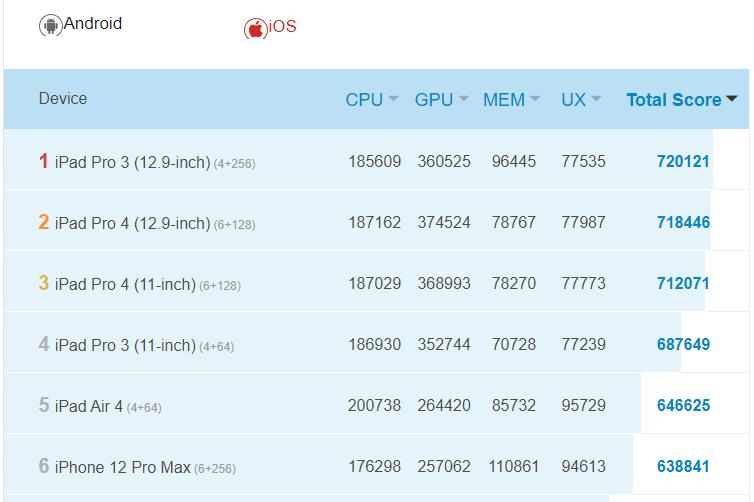The height and width of the screenshot is (502, 754).
Task: Click the Total Score sort arrow
Action: [x=731, y=100]
